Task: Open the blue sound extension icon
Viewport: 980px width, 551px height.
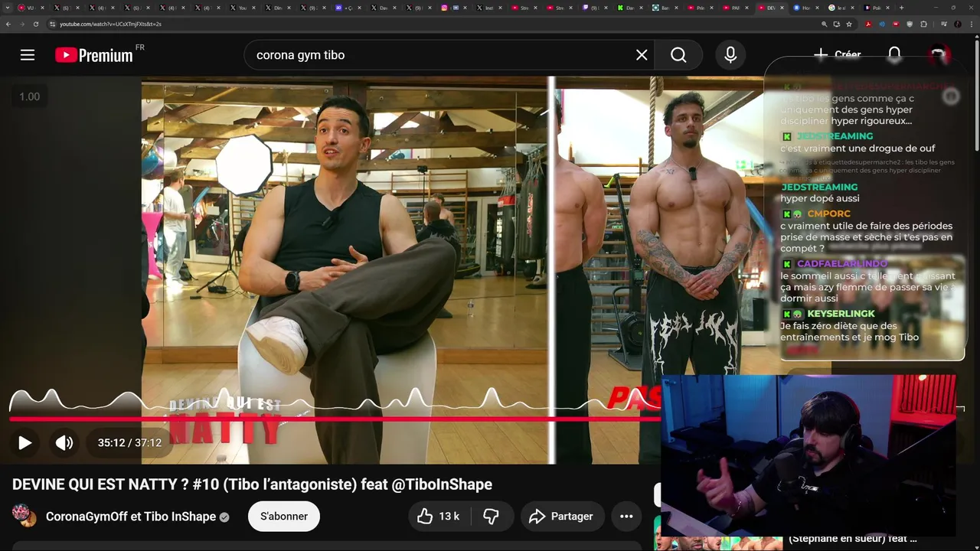Action: [882, 24]
